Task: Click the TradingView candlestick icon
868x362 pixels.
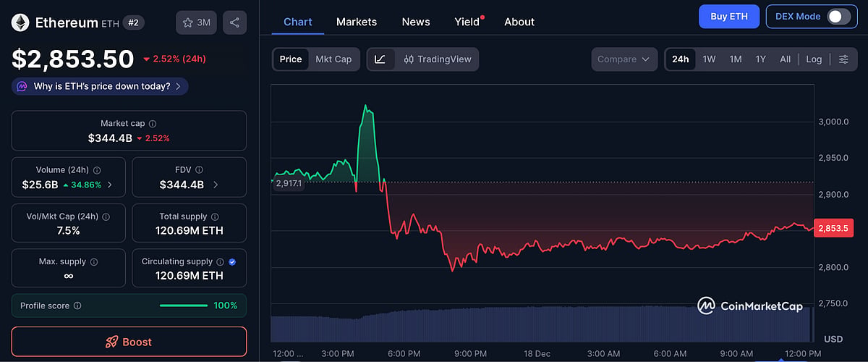Action: click(x=409, y=59)
